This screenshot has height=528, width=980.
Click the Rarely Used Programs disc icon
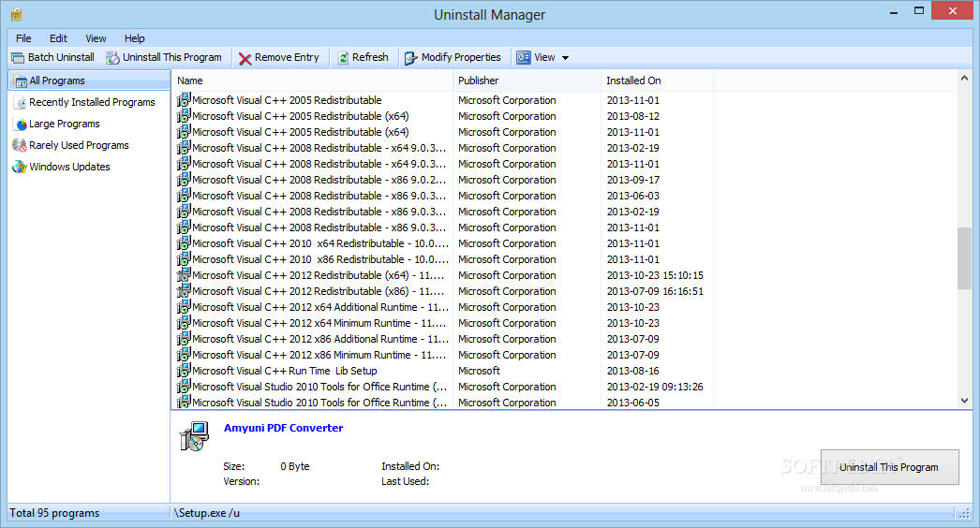click(x=20, y=146)
